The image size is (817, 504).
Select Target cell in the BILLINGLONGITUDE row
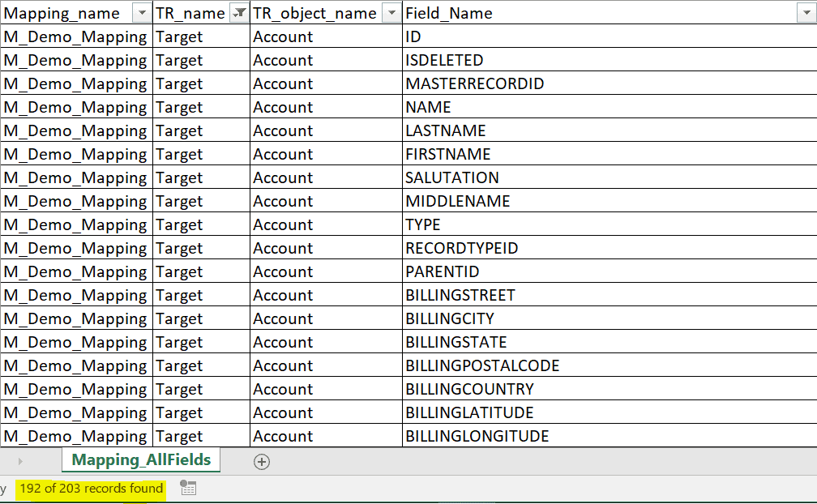pos(202,436)
